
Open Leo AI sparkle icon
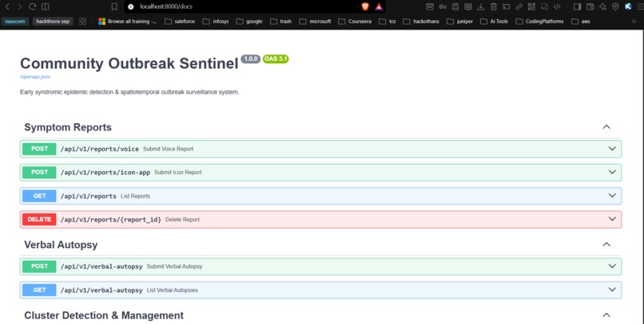(x=602, y=6)
